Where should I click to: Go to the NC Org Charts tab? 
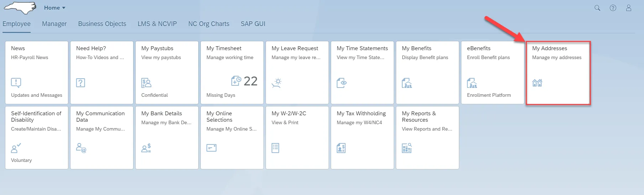click(209, 24)
